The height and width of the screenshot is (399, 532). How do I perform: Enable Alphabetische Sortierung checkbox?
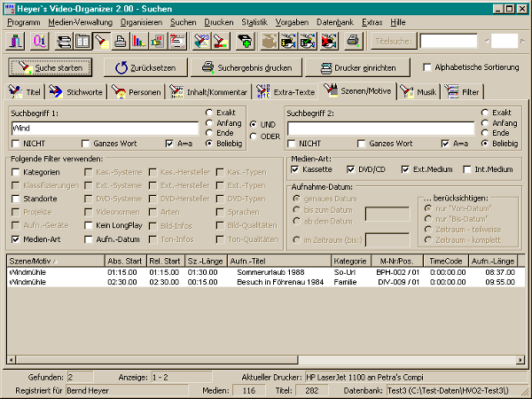point(428,67)
